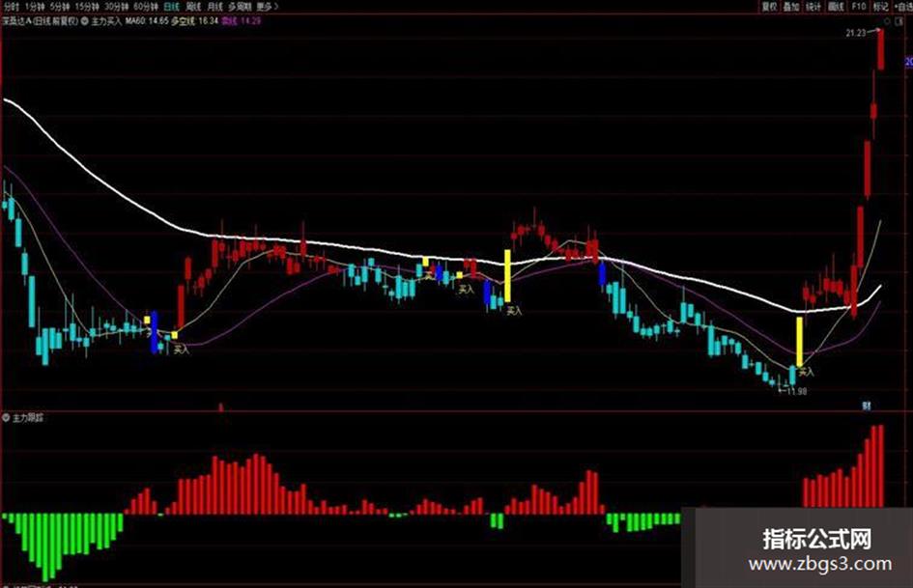Click the 叠加 overlay button
This screenshot has height=588, width=913.
coord(791,7)
